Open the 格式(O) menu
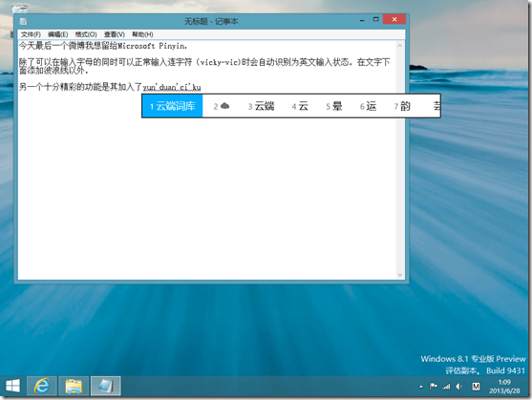Image resolution: width=532 pixels, height=400 pixels. (x=86, y=34)
